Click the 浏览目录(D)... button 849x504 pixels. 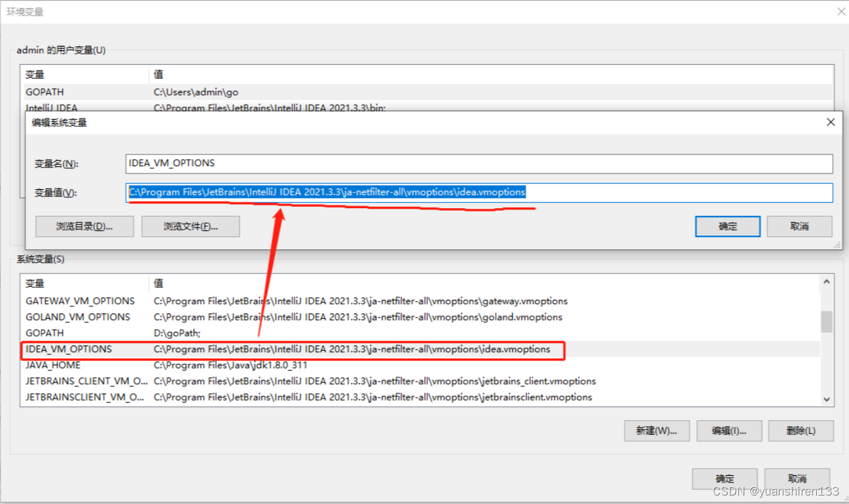84,226
